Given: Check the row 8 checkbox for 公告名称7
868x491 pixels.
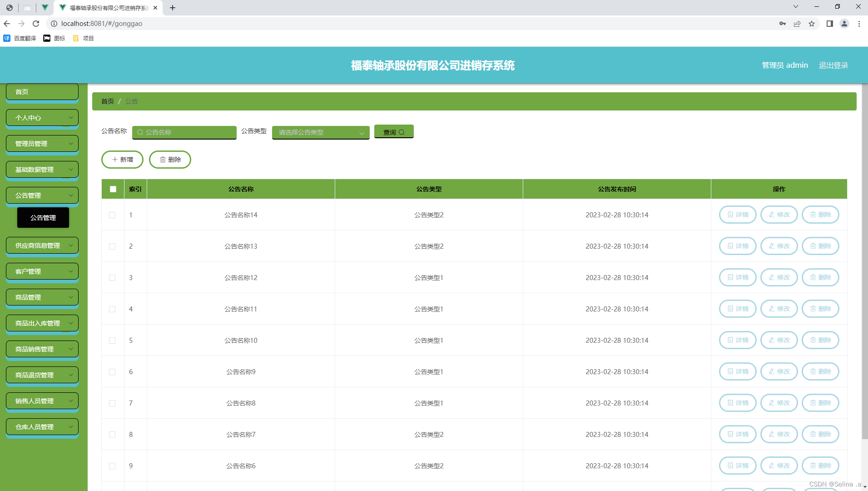Looking at the screenshot, I should coord(112,435).
